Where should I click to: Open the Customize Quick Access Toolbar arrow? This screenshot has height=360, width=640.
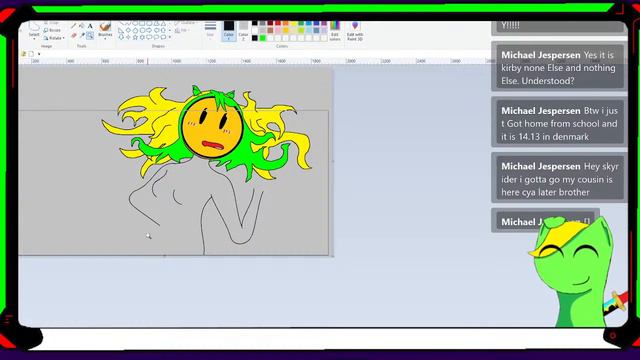(39, 54)
